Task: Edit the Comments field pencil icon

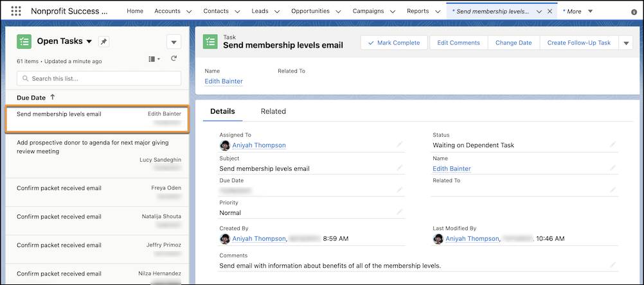Action: [x=613, y=265]
